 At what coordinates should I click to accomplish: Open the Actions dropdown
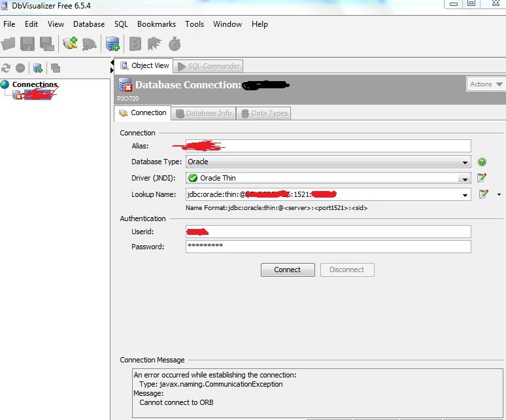click(486, 84)
